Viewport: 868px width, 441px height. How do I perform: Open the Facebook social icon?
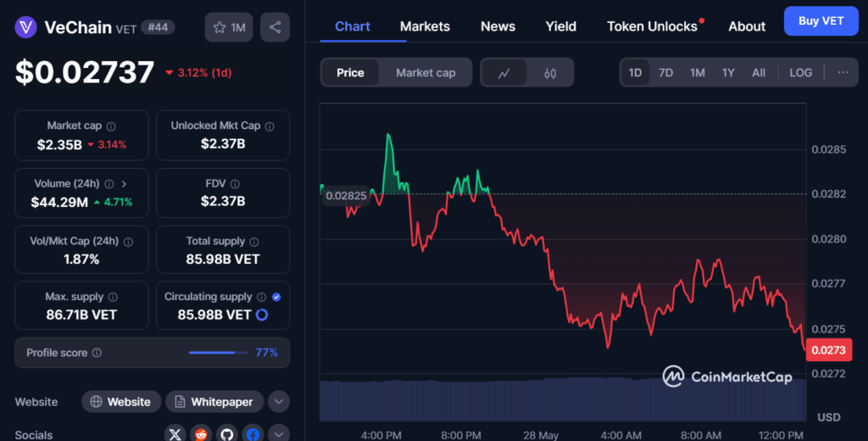point(253,434)
